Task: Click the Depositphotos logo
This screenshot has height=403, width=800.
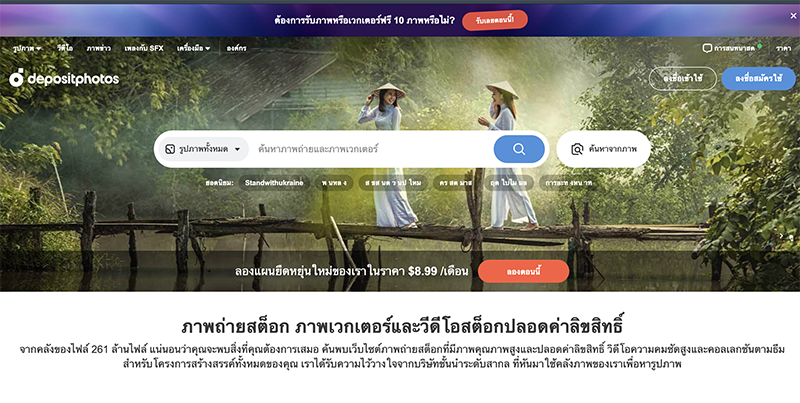Action: (x=64, y=78)
